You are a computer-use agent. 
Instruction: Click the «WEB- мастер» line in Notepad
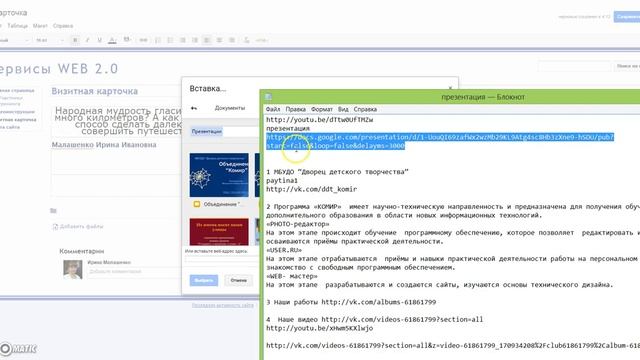292,276
